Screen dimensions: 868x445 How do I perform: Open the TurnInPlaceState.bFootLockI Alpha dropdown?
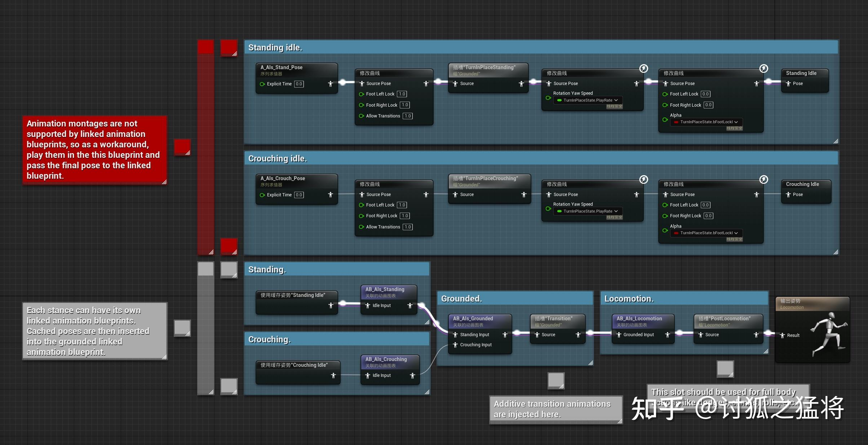pyautogui.click(x=705, y=122)
